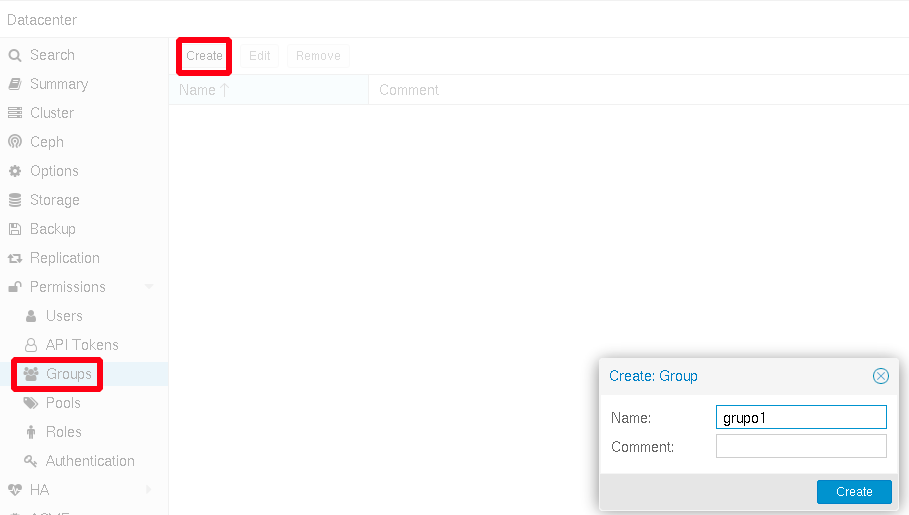
Task: Click the Backup floppy disk icon
Action: coord(15,230)
